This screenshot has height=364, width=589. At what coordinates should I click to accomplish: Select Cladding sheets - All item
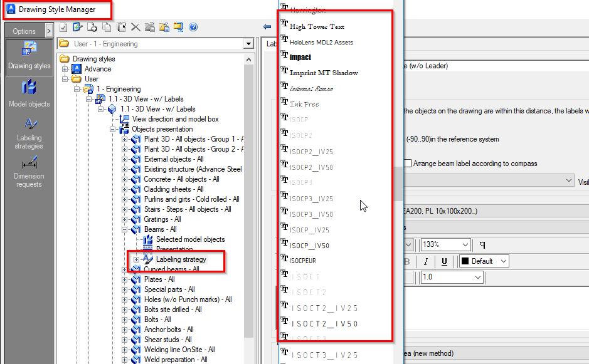pyautogui.click(x=174, y=189)
